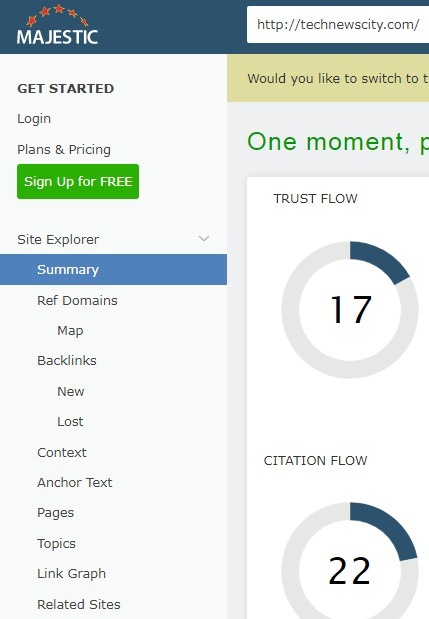Select the Summary menu item

[113, 270]
